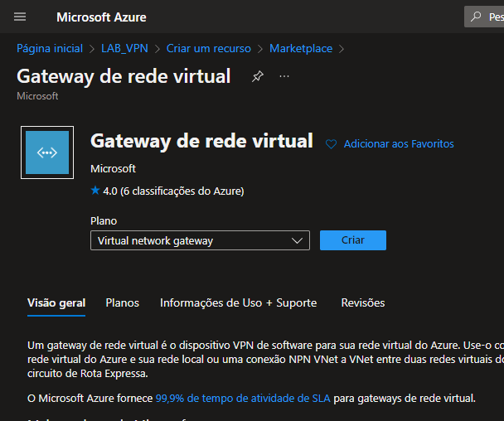The image size is (504, 421).
Task: Click the virtual network gateway product icon
Action: 47,152
